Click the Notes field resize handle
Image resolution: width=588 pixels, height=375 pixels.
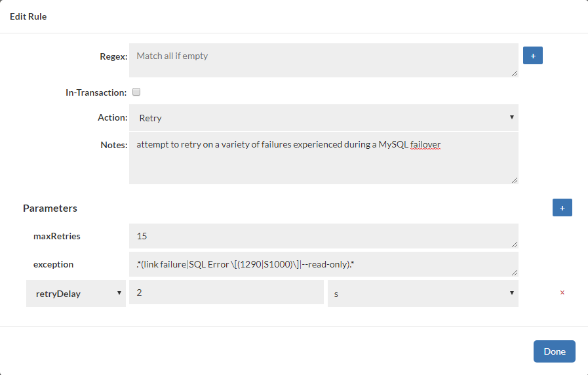pos(515,180)
